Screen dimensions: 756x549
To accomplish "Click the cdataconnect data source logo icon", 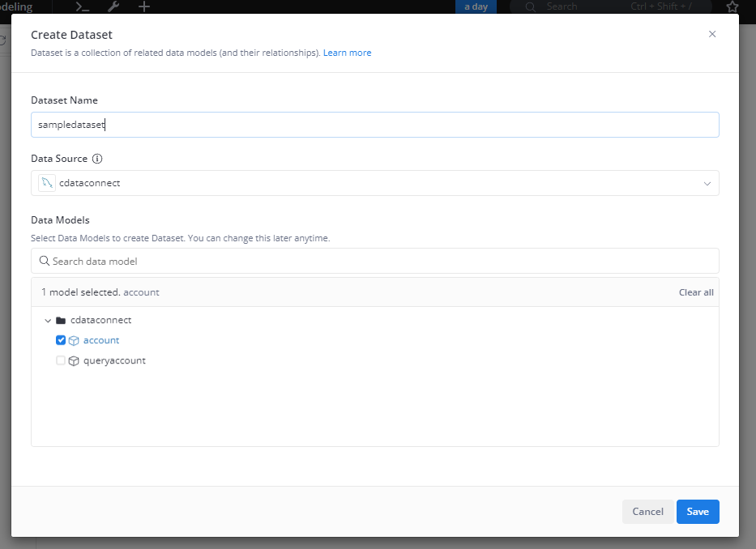I will click(47, 183).
